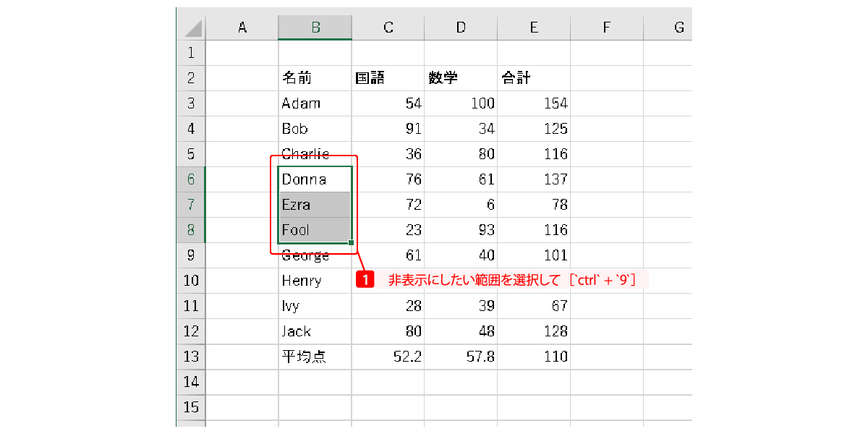868x434 pixels.
Task: Click the cell containing Donna
Action: [x=315, y=179]
